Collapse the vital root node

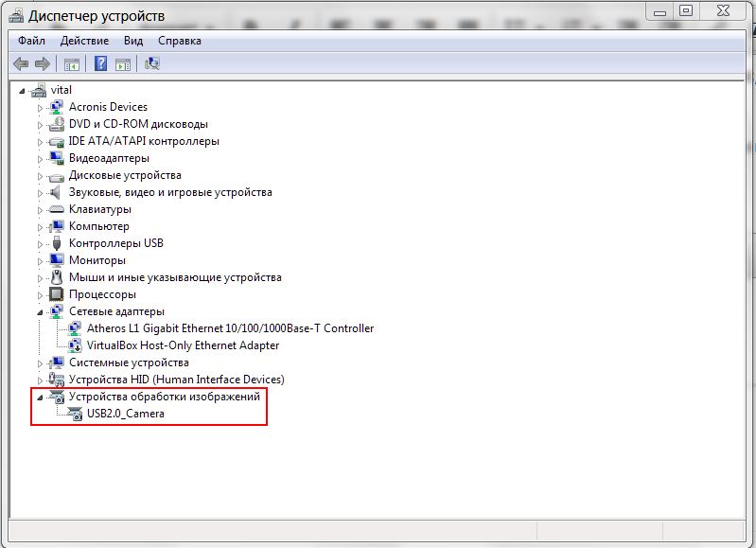pyautogui.click(x=22, y=91)
